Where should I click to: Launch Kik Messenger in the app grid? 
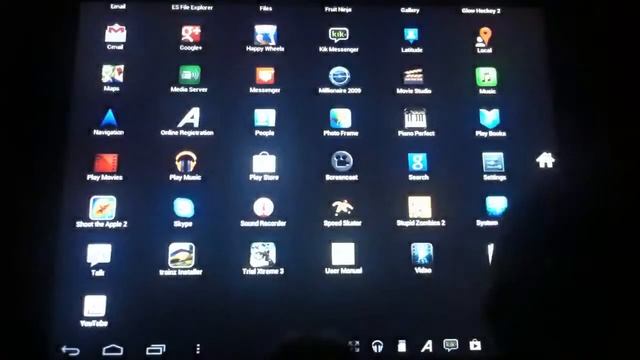338,35
